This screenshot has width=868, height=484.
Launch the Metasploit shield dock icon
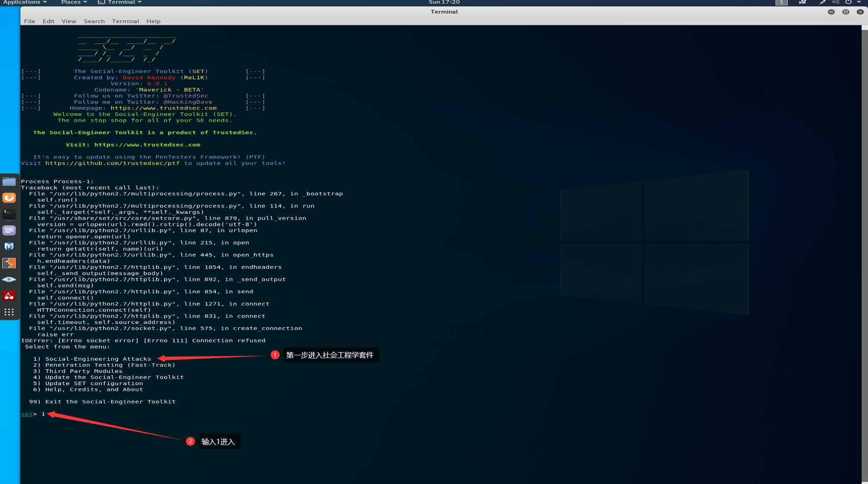(x=9, y=247)
